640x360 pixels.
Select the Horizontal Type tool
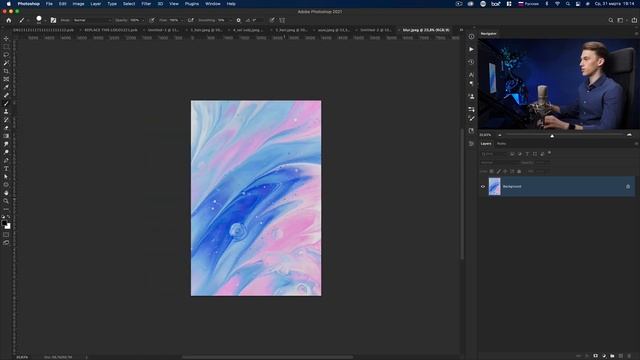pyautogui.click(x=6, y=169)
